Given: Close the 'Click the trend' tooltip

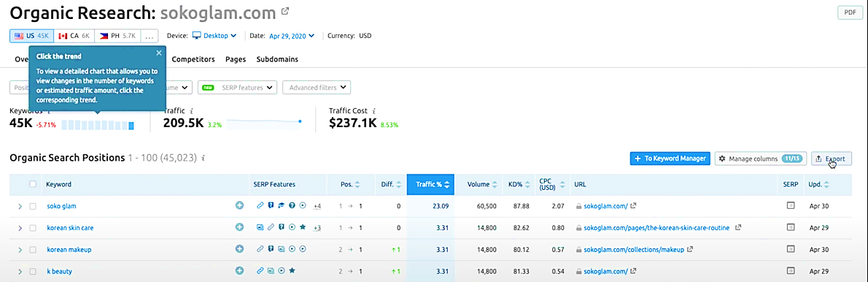Looking at the screenshot, I should point(159,53).
